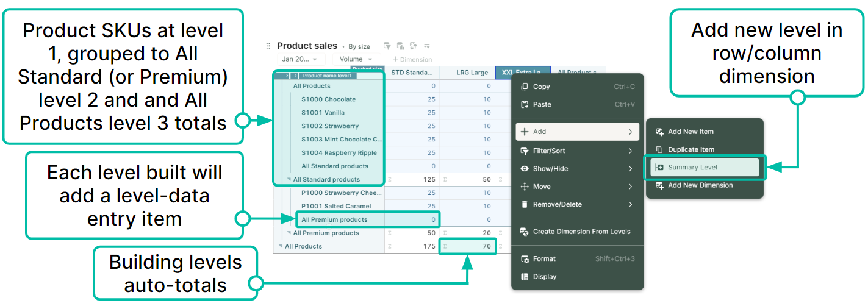Open Move submenu arrow
This screenshot has width=868, height=306.
630,187
